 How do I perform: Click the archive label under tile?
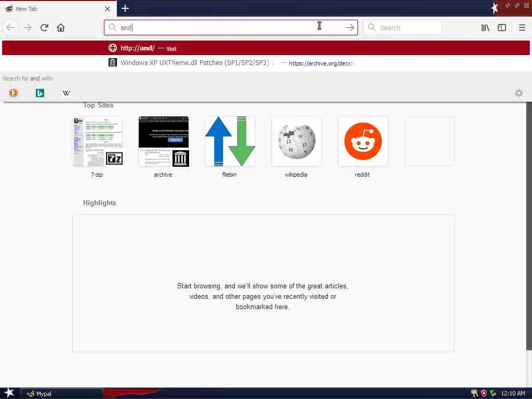coord(163,175)
